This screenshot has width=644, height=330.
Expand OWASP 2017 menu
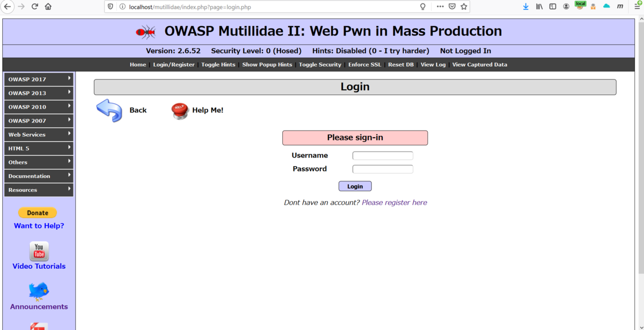coord(39,79)
